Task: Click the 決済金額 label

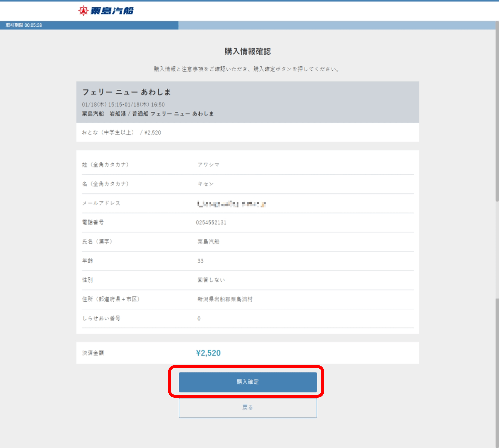Action: (93, 353)
